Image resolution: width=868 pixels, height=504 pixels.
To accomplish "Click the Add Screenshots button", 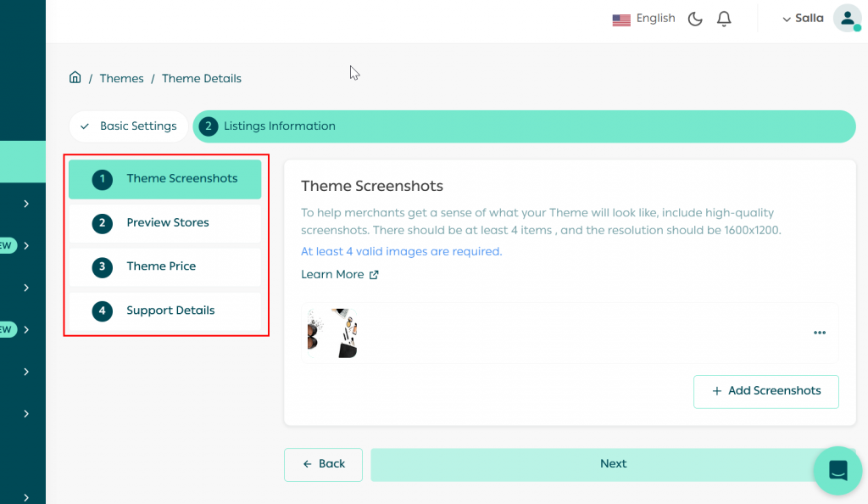I will point(765,391).
